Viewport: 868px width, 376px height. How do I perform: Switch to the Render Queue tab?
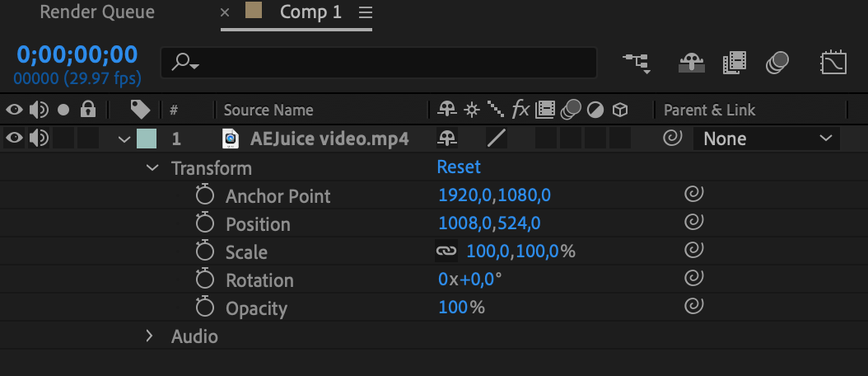pyautogui.click(x=97, y=13)
